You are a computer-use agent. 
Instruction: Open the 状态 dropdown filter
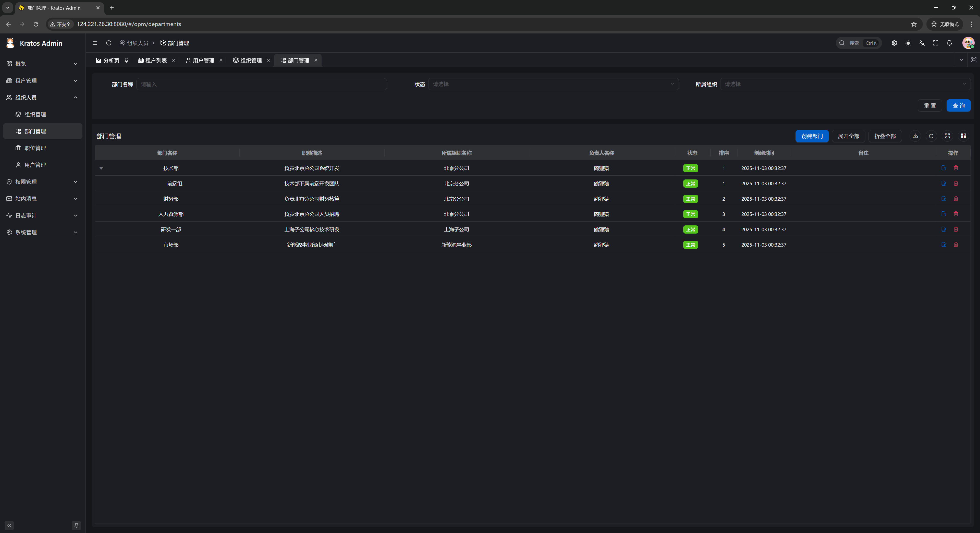click(553, 84)
